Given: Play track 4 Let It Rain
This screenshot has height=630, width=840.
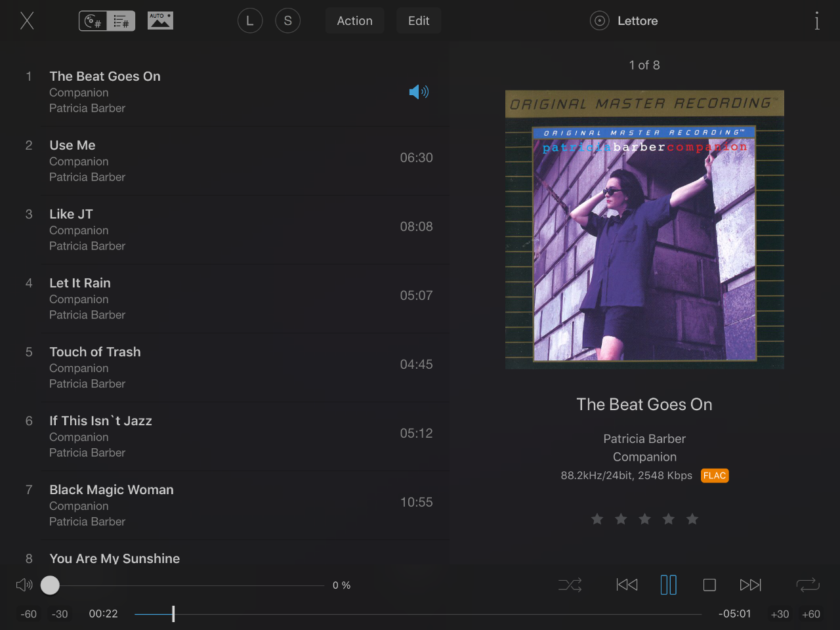Looking at the screenshot, I should point(224,299).
